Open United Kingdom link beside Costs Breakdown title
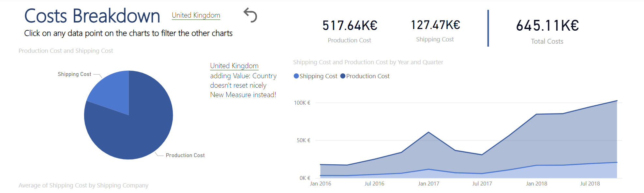Image resolution: width=644 pixels, height=193 pixels. click(196, 15)
